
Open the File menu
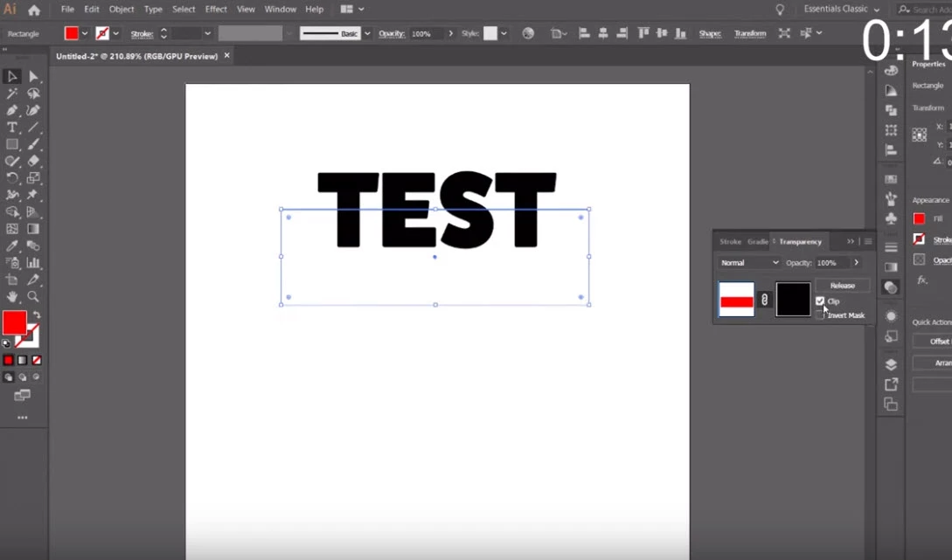(x=67, y=9)
